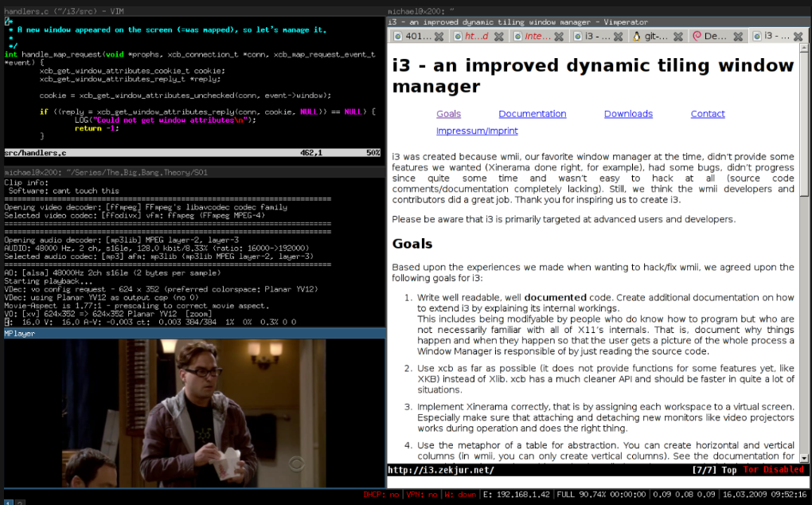Open the Downloads link
The image size is (812, 505).
coord(628,114)
